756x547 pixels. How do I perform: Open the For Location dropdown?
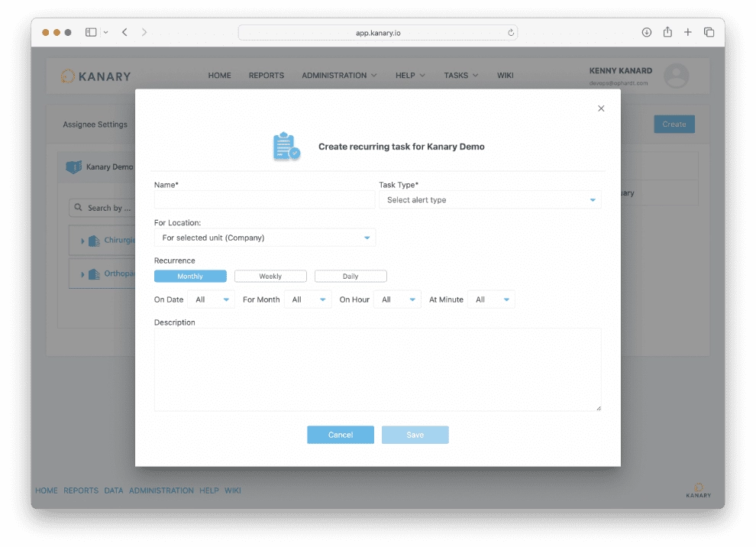265,238
